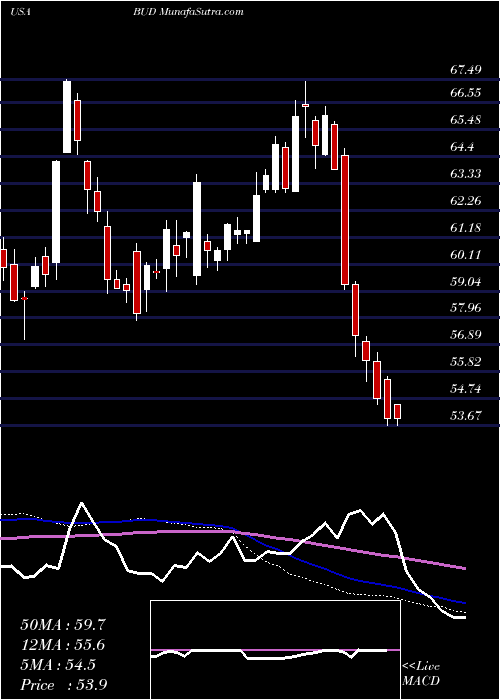Click the USA market label

(x=20, y=12)
